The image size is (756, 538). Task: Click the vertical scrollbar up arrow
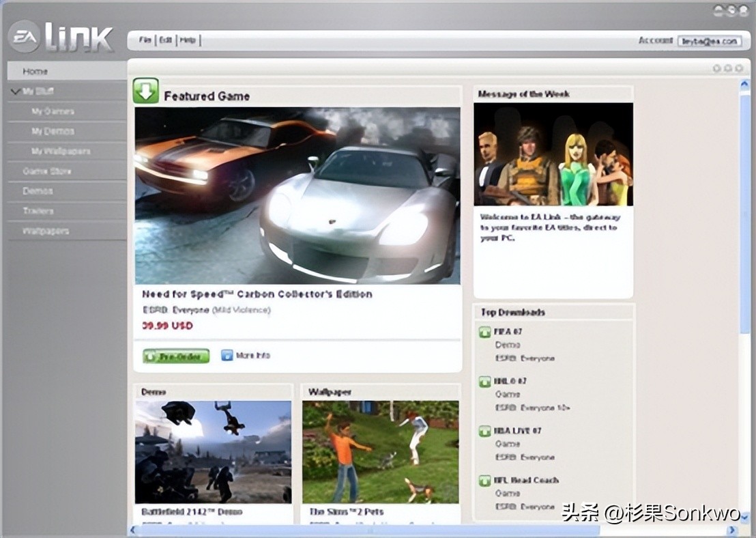(744, 84)
